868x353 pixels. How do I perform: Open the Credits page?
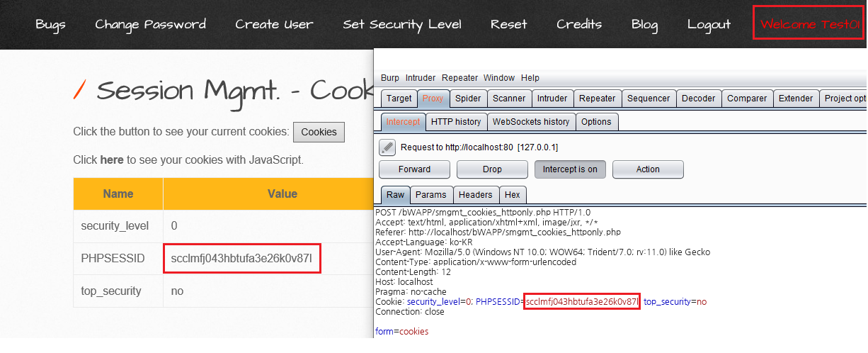pos(579,24)
